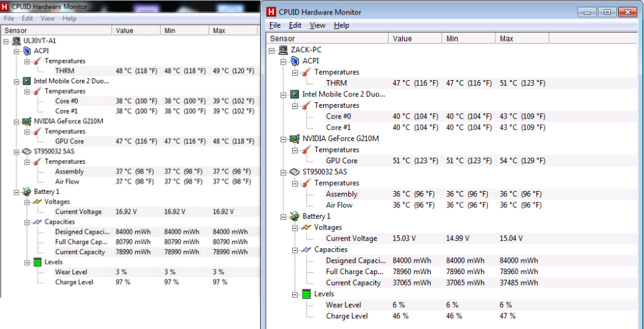Select Core #1 row in ZACK-PC window
Viewport: 644px width, 329px height.
pos(436,127)
